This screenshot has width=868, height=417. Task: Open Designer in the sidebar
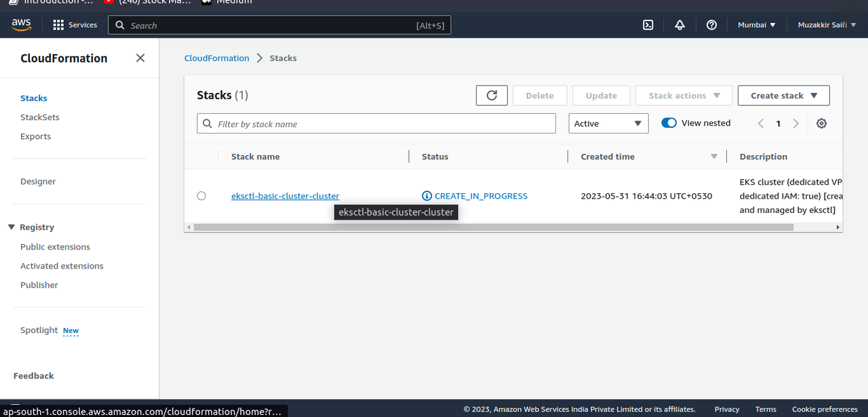(x=38, y=182)
